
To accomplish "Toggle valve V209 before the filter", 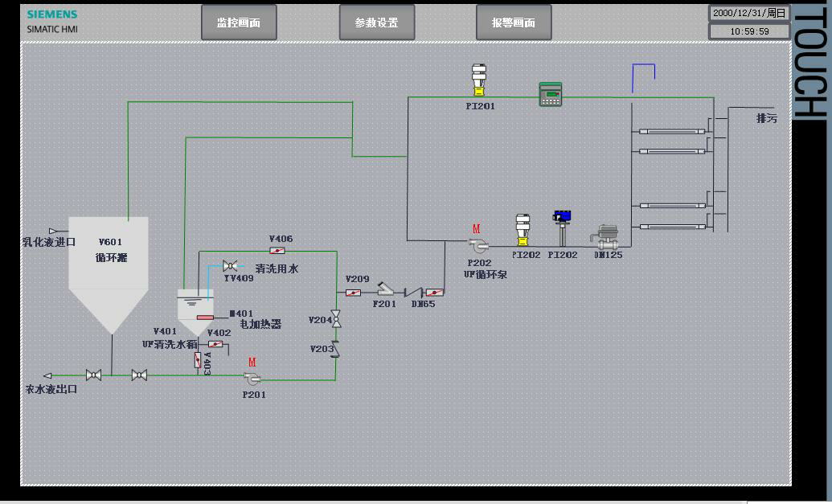I will point(354,292).
